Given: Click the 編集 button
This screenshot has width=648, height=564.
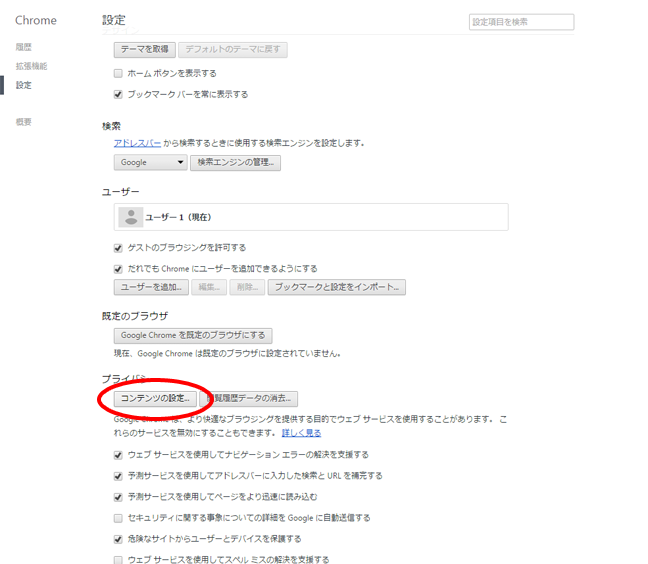Looking at the screenshot, I should tap(209, 287).
